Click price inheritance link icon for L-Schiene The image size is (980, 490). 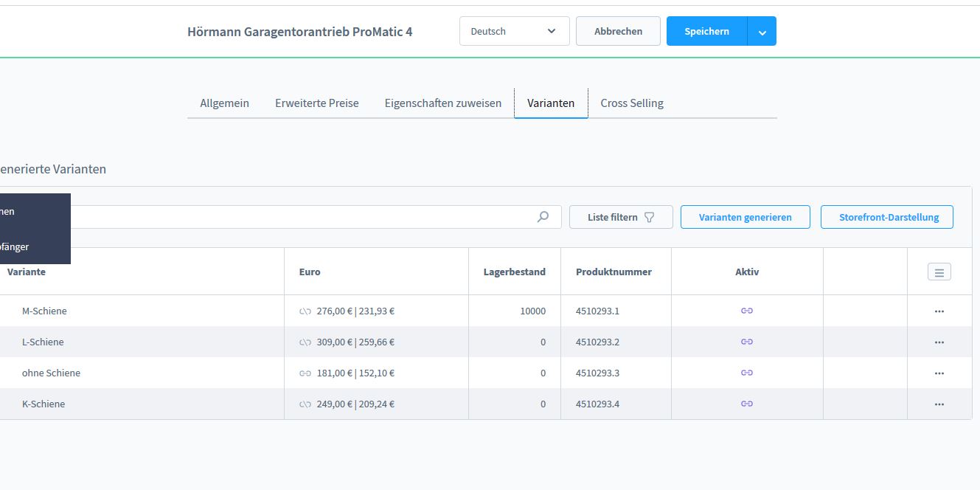pyautogui.click(x=305, y=342)
